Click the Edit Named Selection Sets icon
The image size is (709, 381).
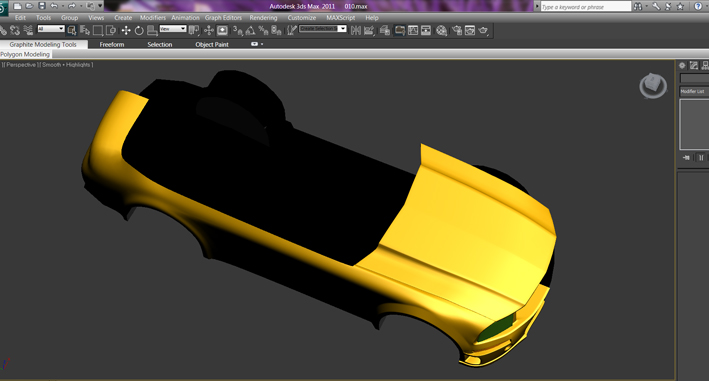[292, 30]
